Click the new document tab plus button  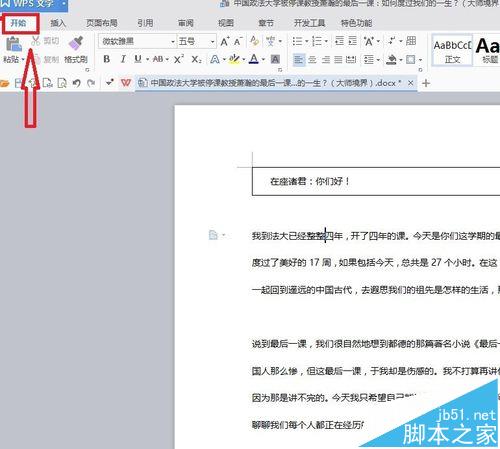(x=426, y=83)
